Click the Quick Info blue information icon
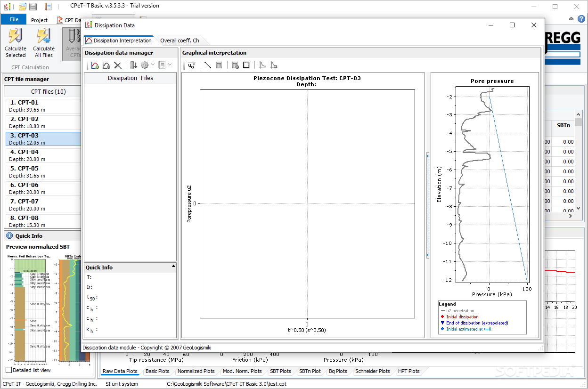The image size is (588, 389). [x=9, y=235]
